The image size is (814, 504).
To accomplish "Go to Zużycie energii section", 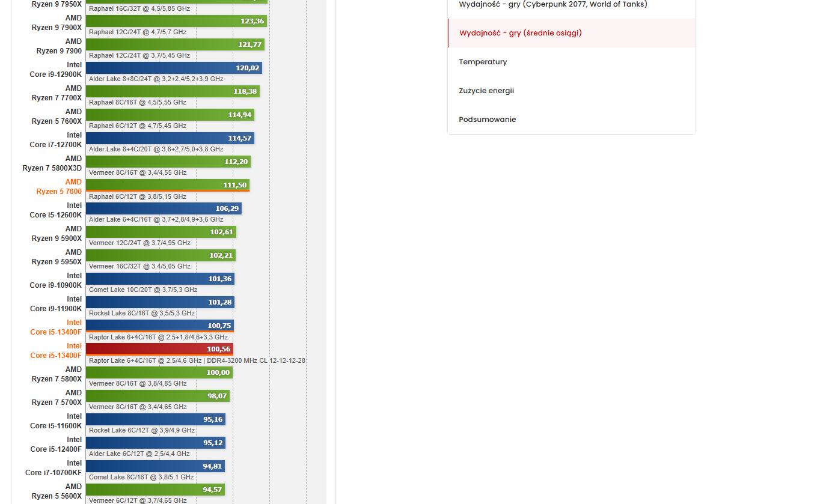I will click(572, 91).
